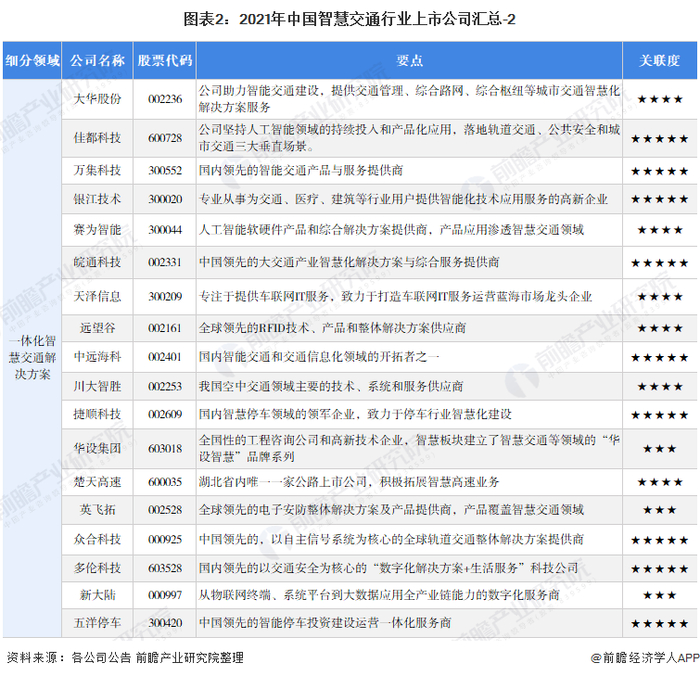Click 楚天高速 description about 湖北省内公路上市公司

coord(349,482)
